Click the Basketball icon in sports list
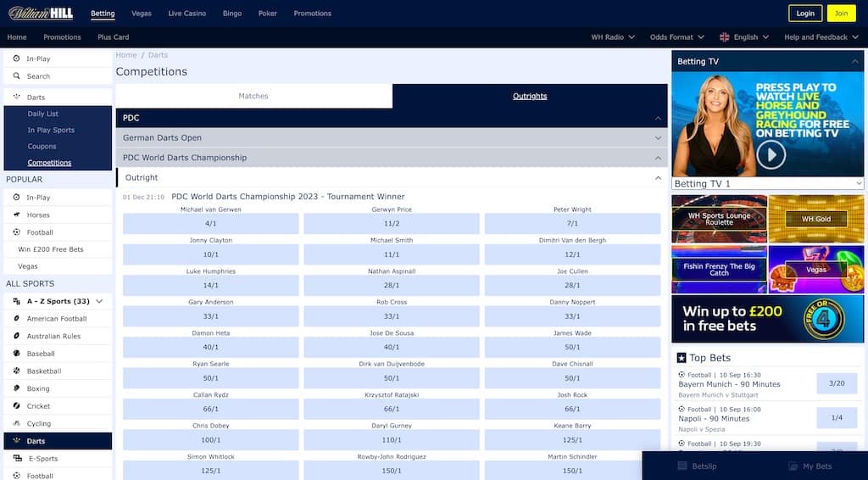The width and height of the screenshot is (868, 480). tap(17, 371)
